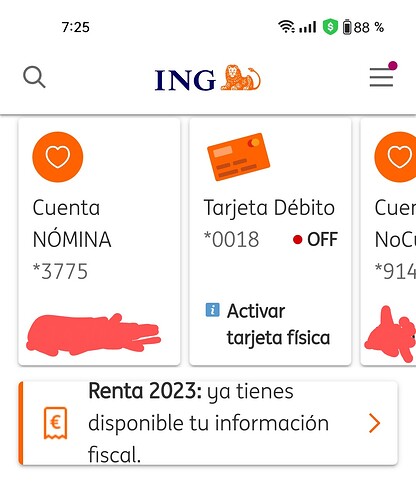Viewport: 416px width, 499px height.
Task: Tap the green shield status icon
Action: (x=330, y=27)
